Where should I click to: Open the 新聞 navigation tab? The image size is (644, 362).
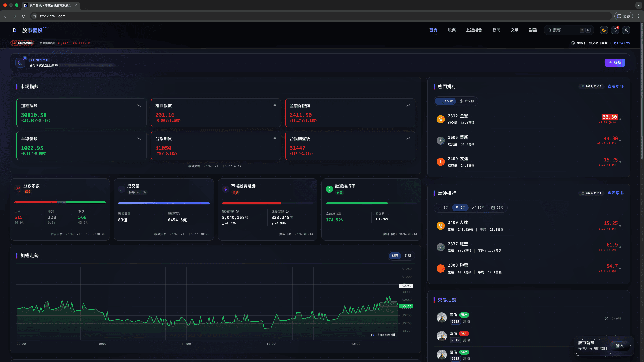pyautogui.click(x=496, y=30)
